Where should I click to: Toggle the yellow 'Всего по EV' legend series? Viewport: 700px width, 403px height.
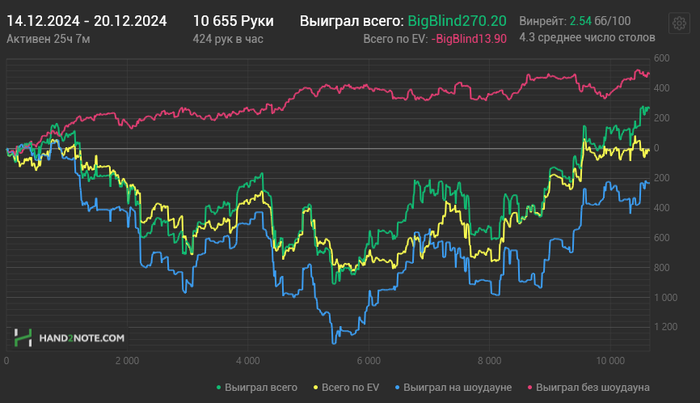pos(346,387)
